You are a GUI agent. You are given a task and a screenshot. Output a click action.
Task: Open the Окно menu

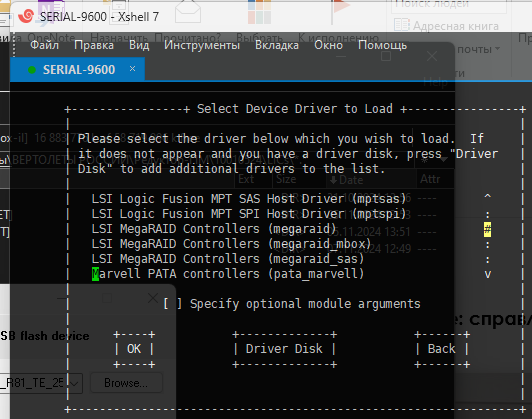point(328,45)
